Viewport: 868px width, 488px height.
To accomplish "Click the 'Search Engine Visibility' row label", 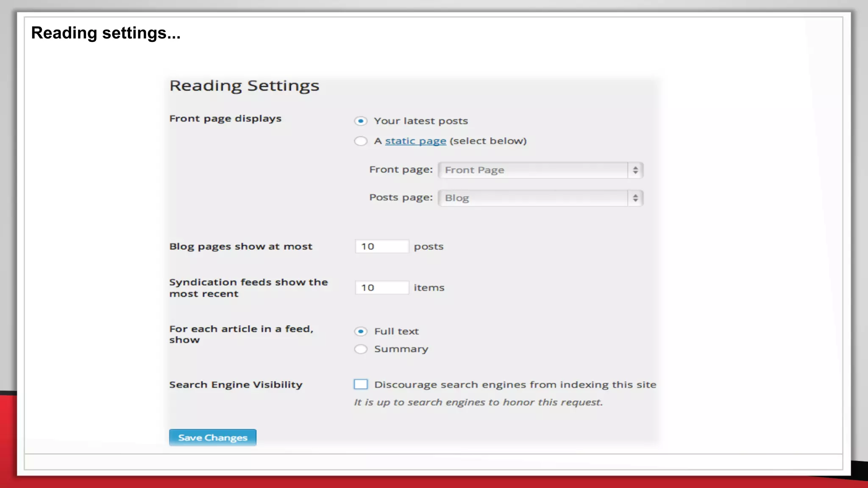I will 236,385.
